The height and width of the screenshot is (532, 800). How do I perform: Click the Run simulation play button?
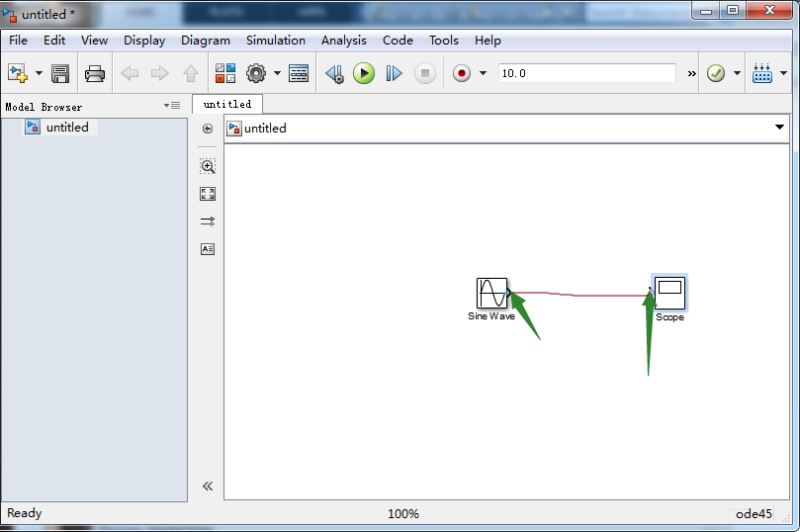[364, 73]
